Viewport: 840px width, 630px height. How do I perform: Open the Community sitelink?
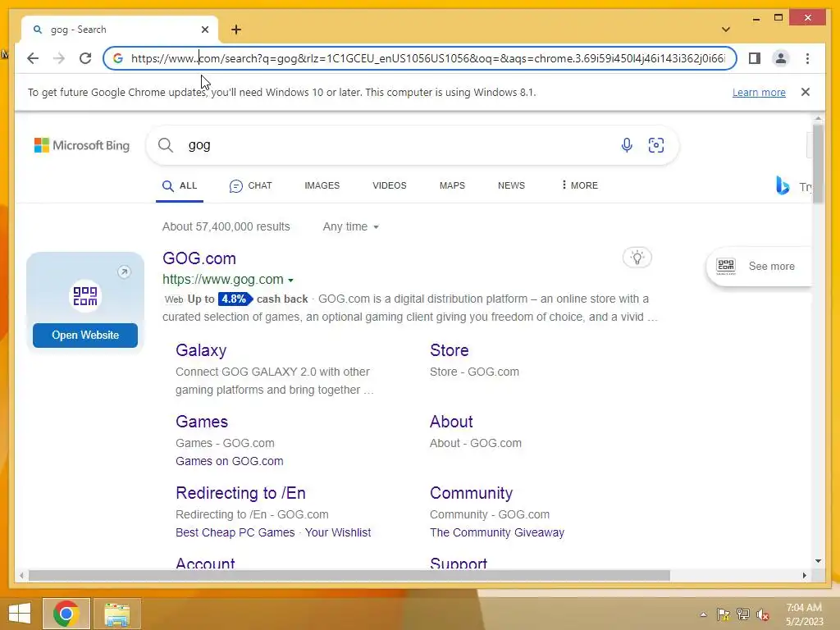[471, 493]
